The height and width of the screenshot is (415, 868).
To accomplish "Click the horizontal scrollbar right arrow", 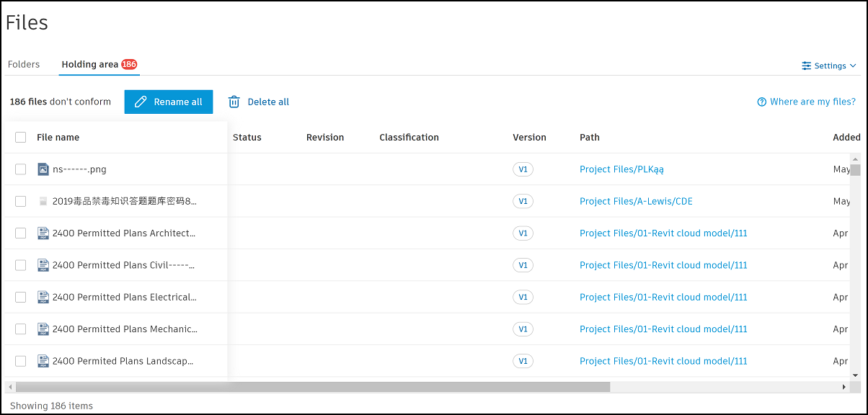I will pos(844,387).
